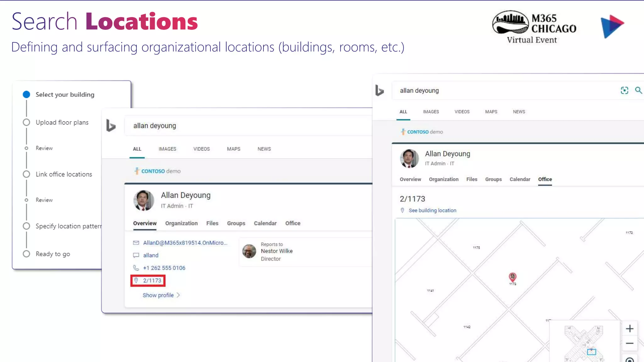Screen dimensions: 644x362
Task: Click the Bing logo in middle search window
Action: (111, 125)
